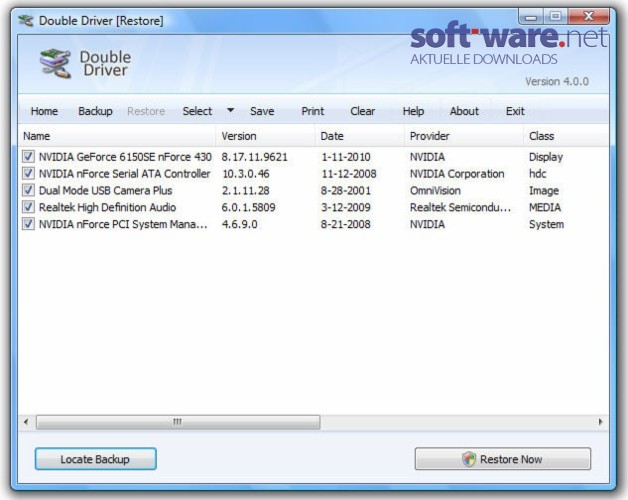
Task: Click version 4.6.9.0 cell
Action: 240,224
